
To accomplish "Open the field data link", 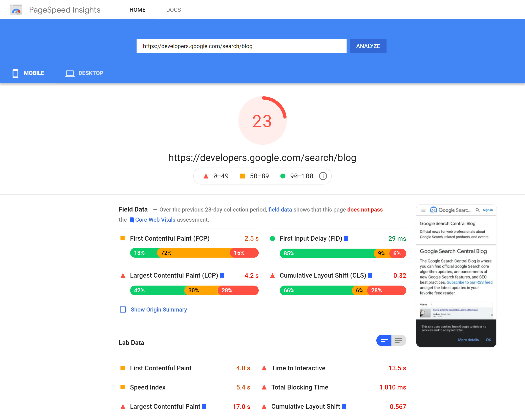I will [280, 210].
